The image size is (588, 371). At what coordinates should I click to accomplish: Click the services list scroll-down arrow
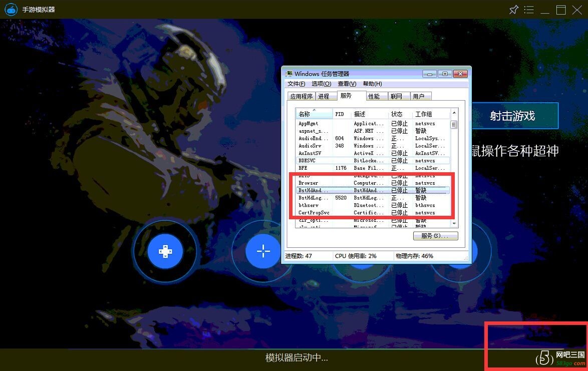click(x=454, y=223)
